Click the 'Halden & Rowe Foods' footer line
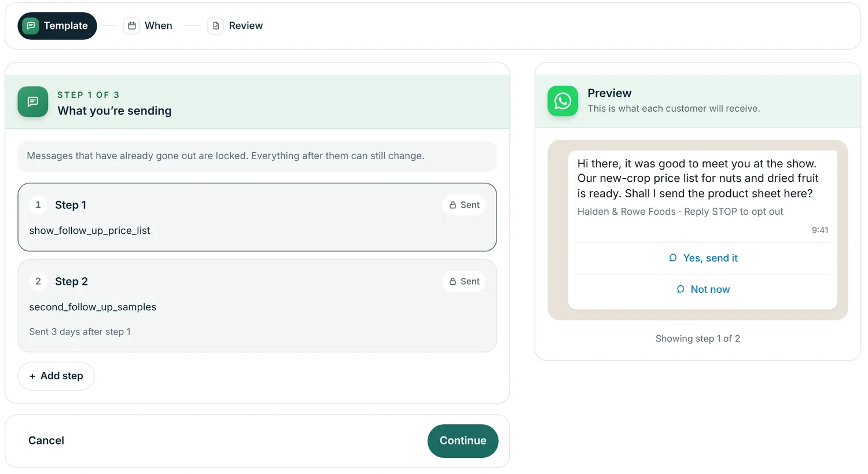Image resolution: width=868 pixels, height=474 pixels. pyautogui.click(x=681, y=212)
